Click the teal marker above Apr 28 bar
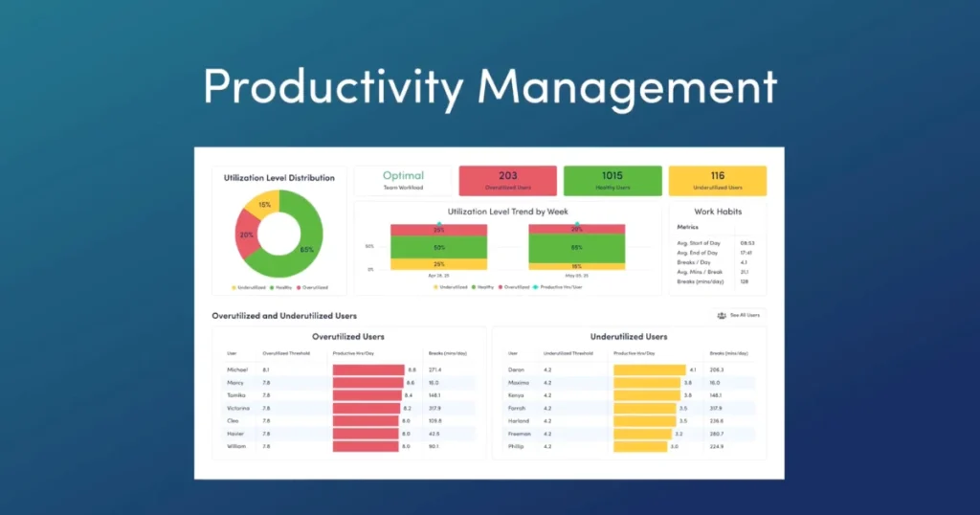This screenshot has height=515, width=980. point(438,224)
